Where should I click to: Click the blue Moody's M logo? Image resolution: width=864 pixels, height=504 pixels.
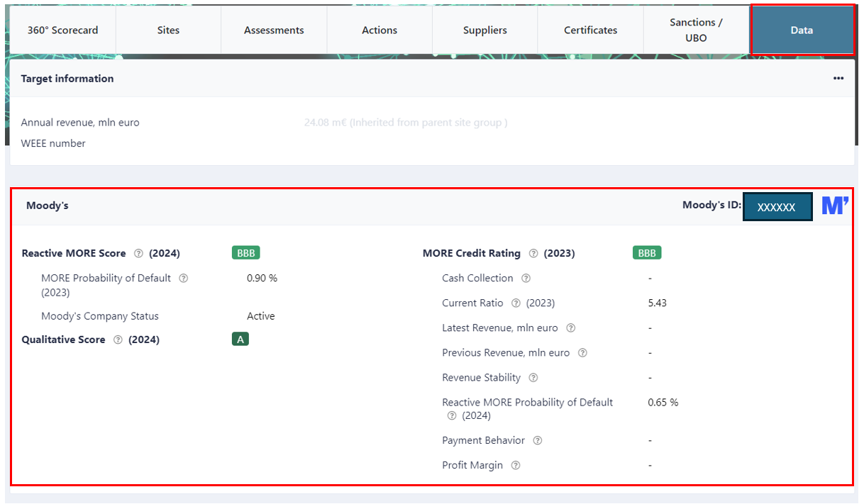pyautogui.click(x=835, y=206)
